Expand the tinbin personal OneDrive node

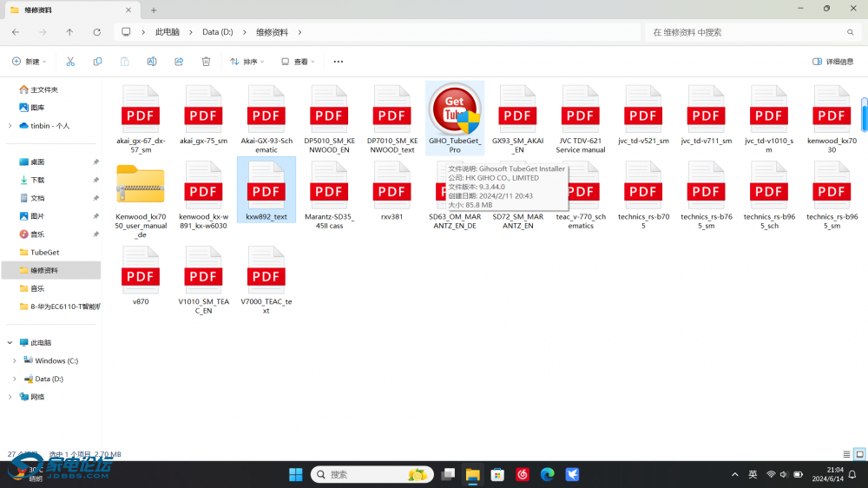[10, 126]
